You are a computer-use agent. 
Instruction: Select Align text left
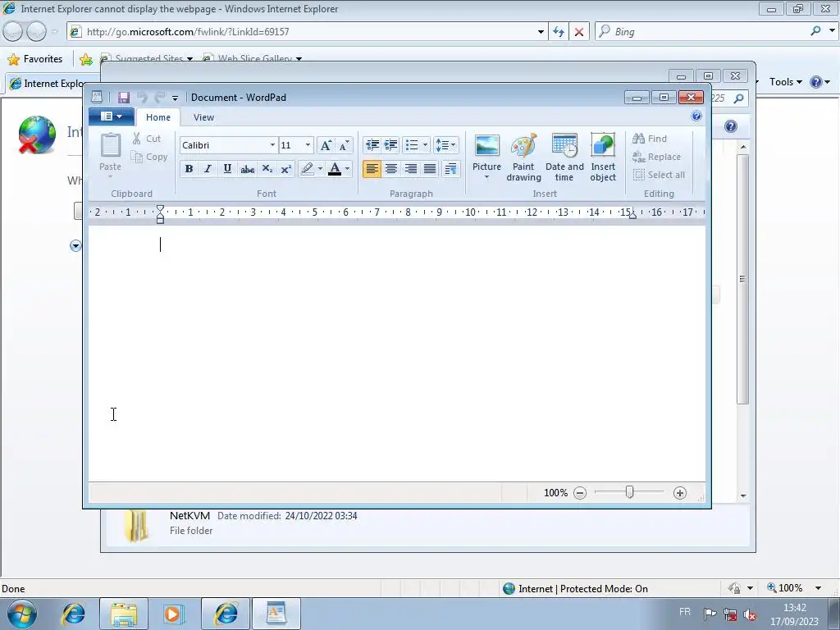pos(372,169)
